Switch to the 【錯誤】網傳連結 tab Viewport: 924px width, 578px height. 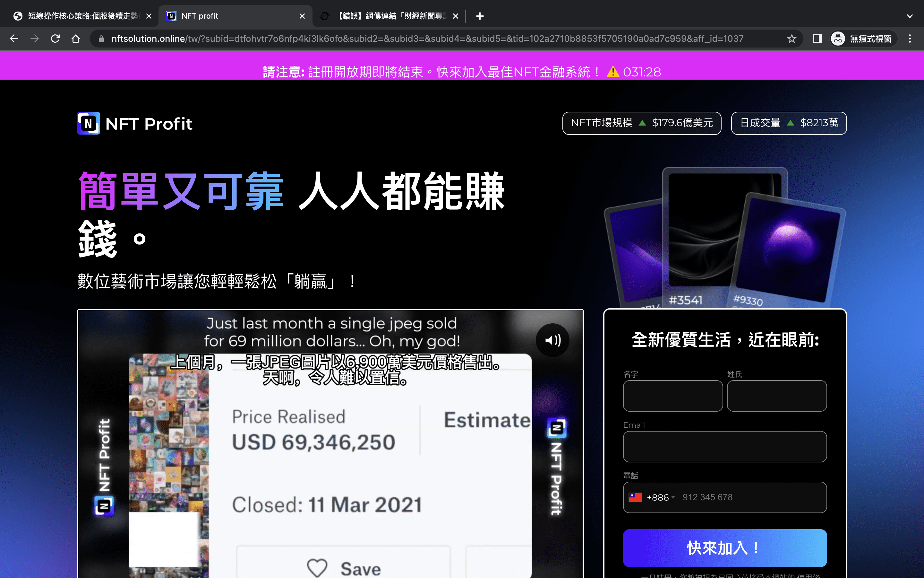click(389, 16)
